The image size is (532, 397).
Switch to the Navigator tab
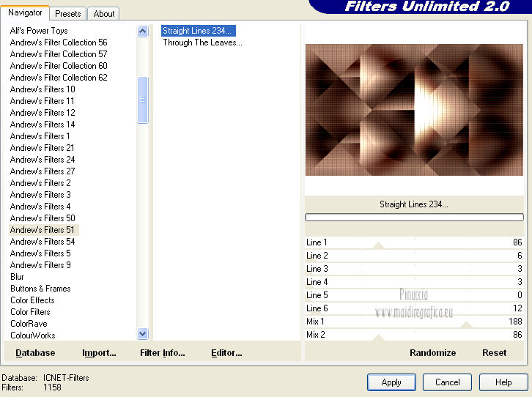pyautogui.click(x=25, y=13)
